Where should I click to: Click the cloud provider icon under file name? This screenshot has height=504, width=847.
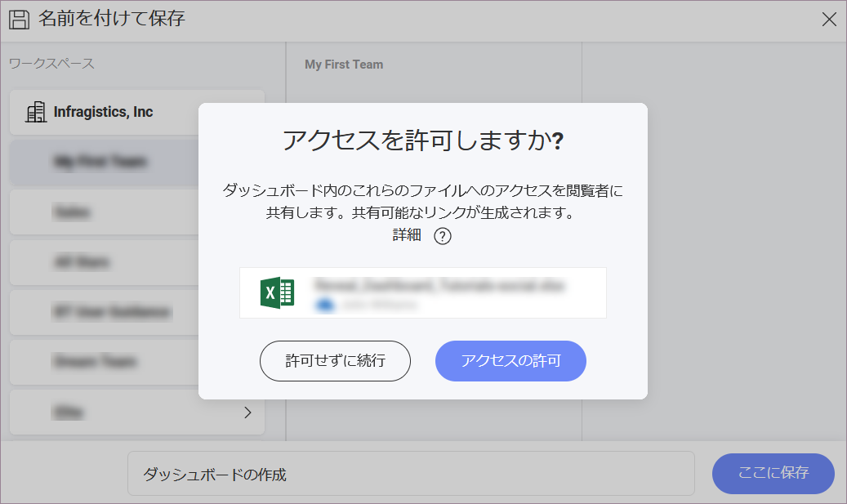pyautogui.click(x=324, y=306)
